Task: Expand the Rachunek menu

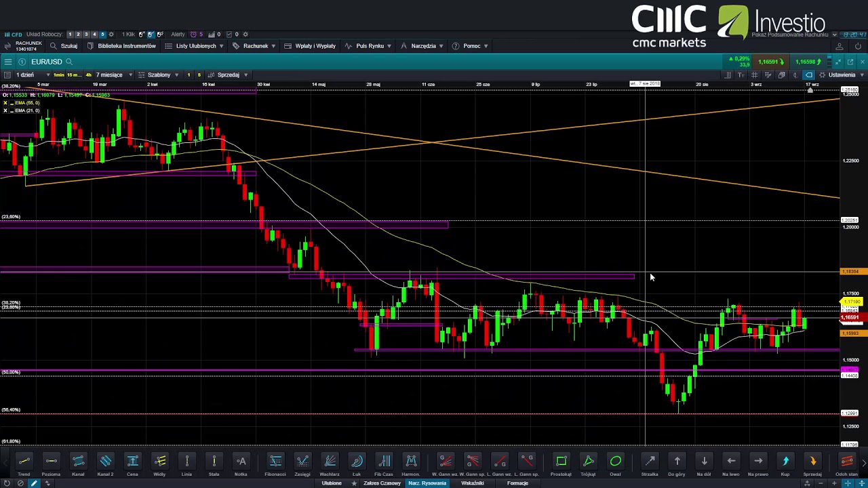Action: point(254,46)
